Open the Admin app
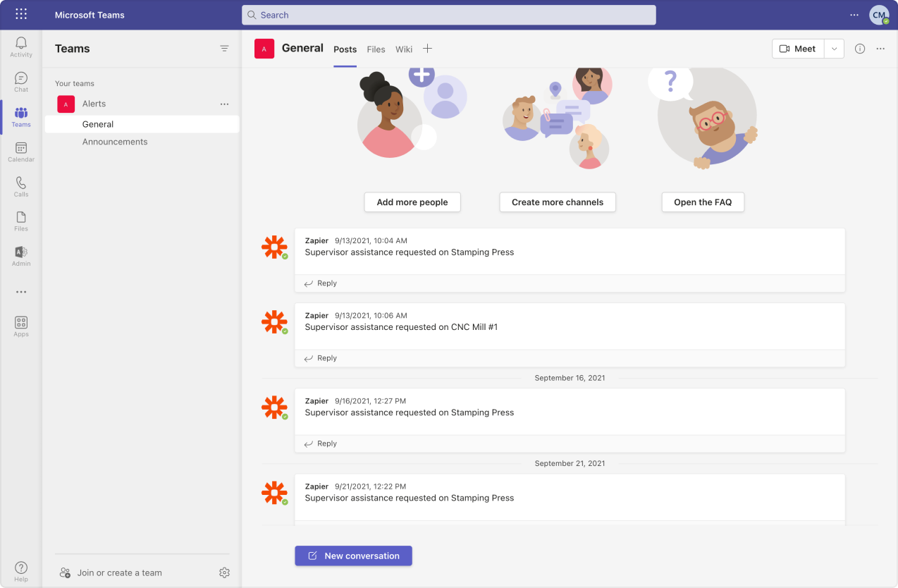898x588 pixels. (x=21, y=256)
